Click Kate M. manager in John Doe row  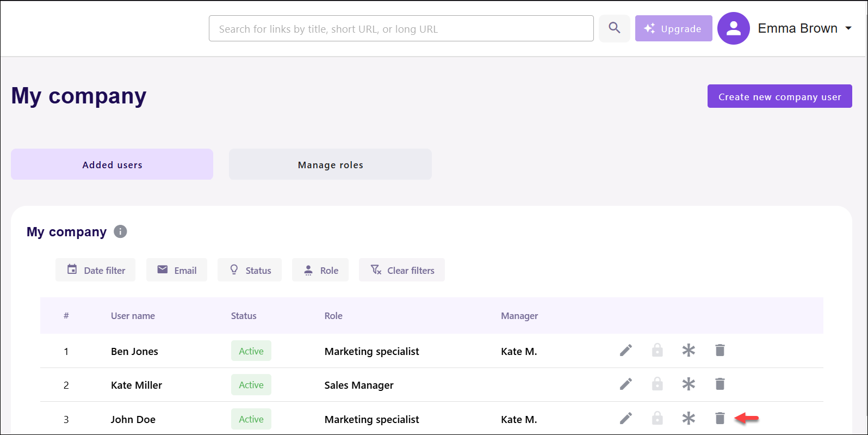click(519, 419)
